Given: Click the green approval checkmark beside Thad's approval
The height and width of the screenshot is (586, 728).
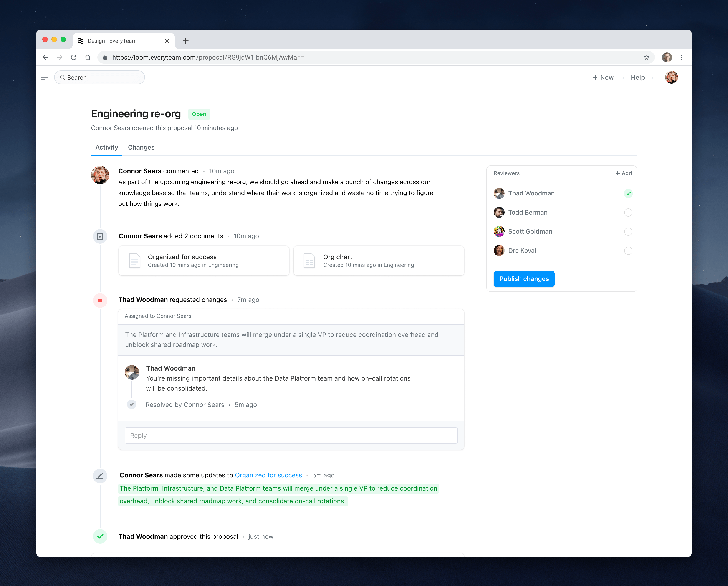Looking at the screenshot, I should point(100,537).
